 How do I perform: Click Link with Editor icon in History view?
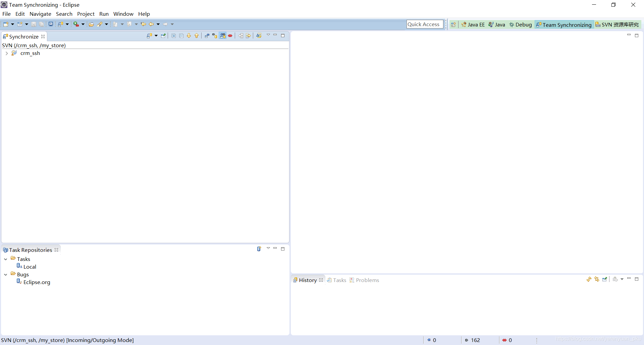point(597,279)
